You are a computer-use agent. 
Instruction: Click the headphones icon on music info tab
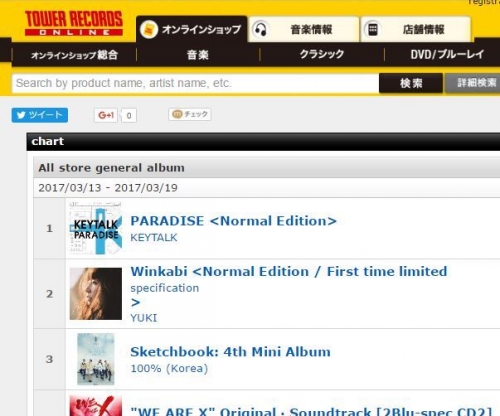coord(260,30)
